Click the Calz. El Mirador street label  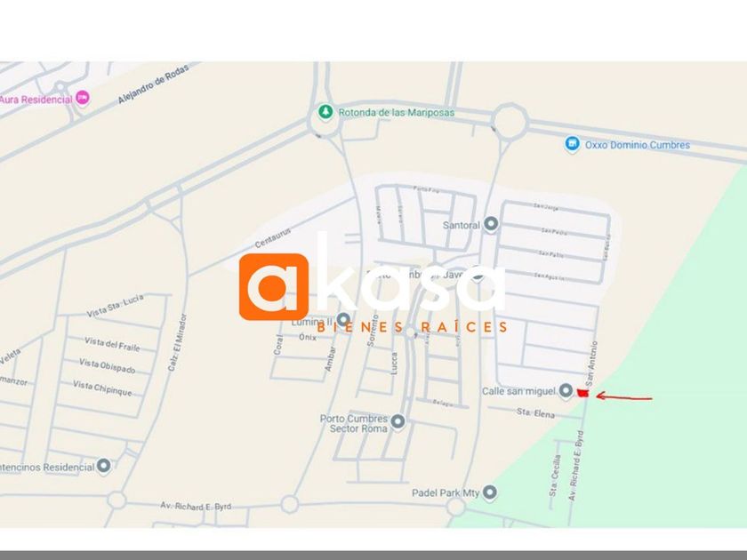(x=177, y=342)
